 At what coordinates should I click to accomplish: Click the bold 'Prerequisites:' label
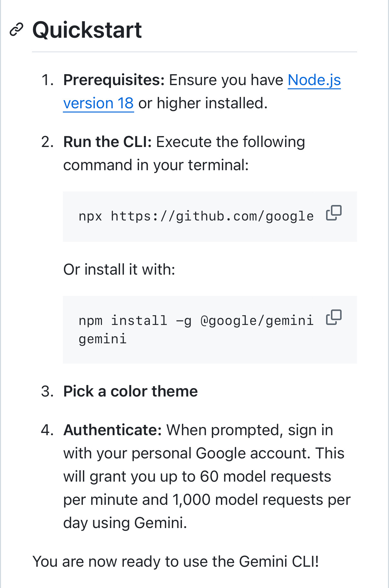[x=114, y=80]
